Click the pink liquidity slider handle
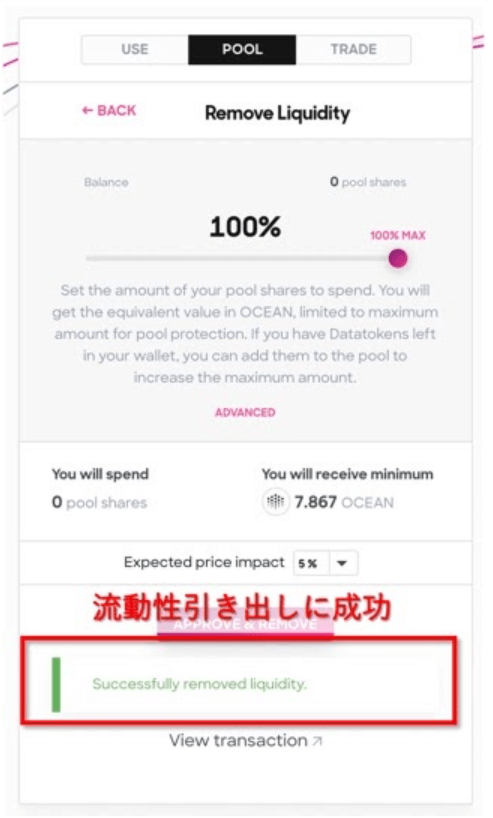 coord(398,258)
